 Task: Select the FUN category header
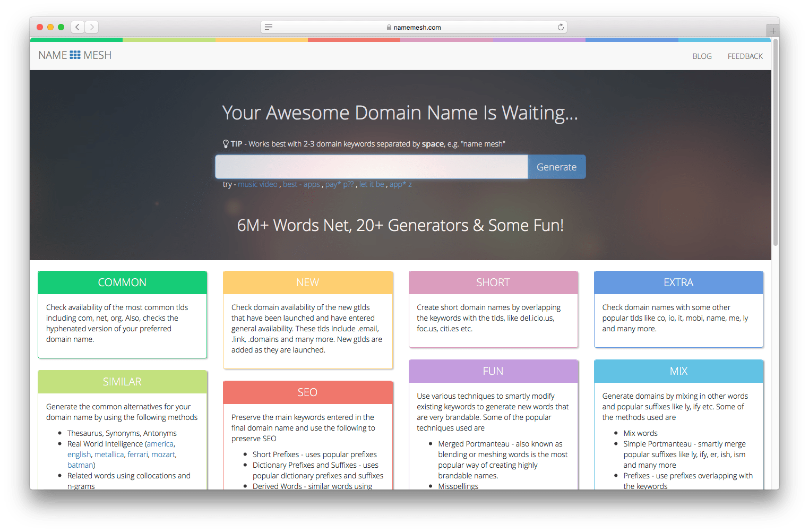(493, 371)
